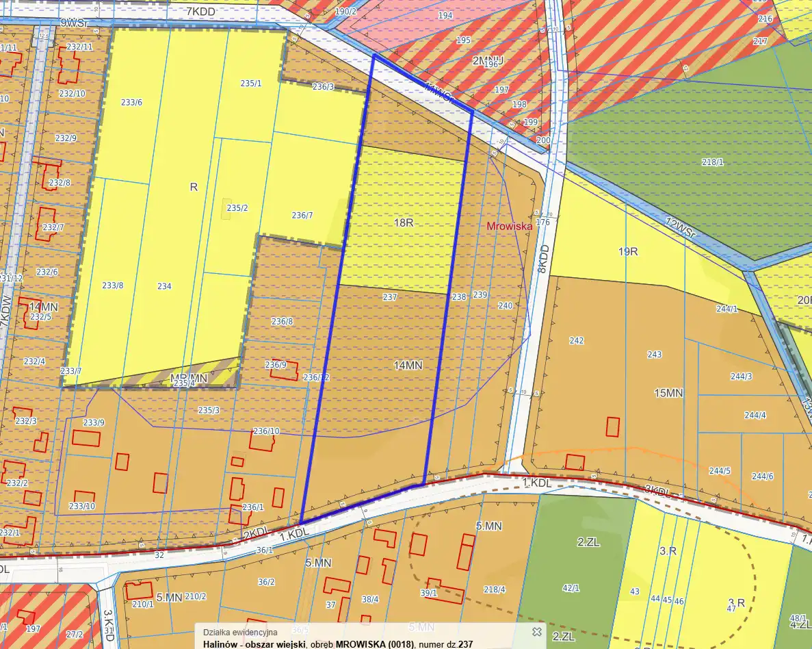Click parcel 235/1 label
Image resolution: width=812 pixels, height=649 pixels.
tap(251, 83)
